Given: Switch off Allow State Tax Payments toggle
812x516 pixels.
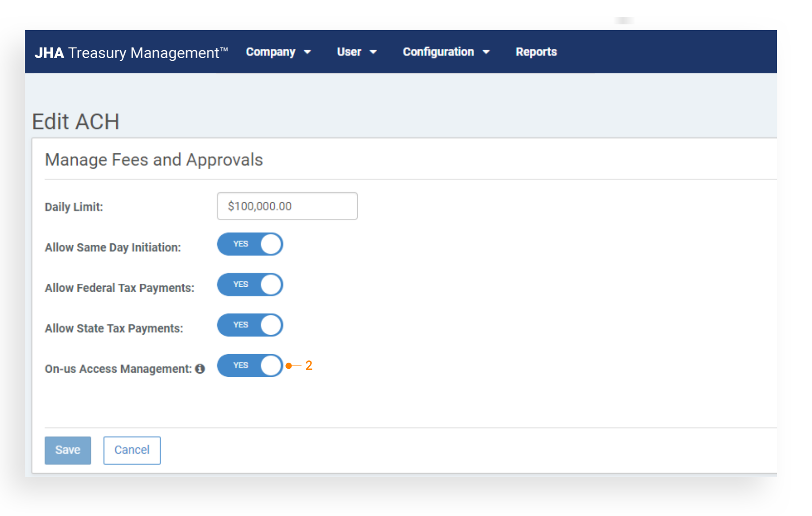Looking at the screenshot, I should (250, 325).
